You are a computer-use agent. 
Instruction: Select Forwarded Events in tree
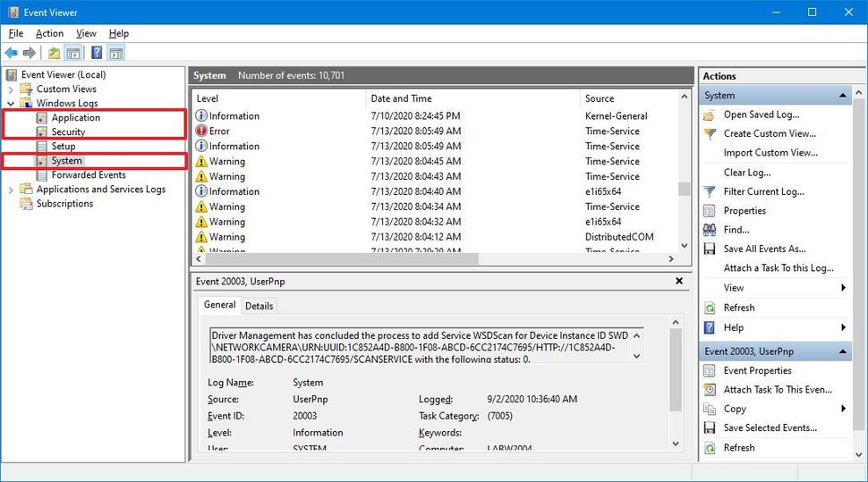[x=89, y=175]
